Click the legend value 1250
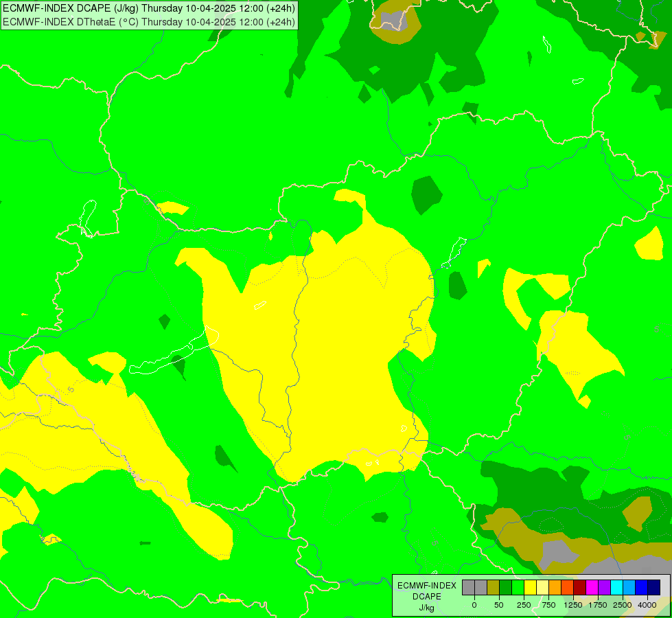 click(573, 605)
